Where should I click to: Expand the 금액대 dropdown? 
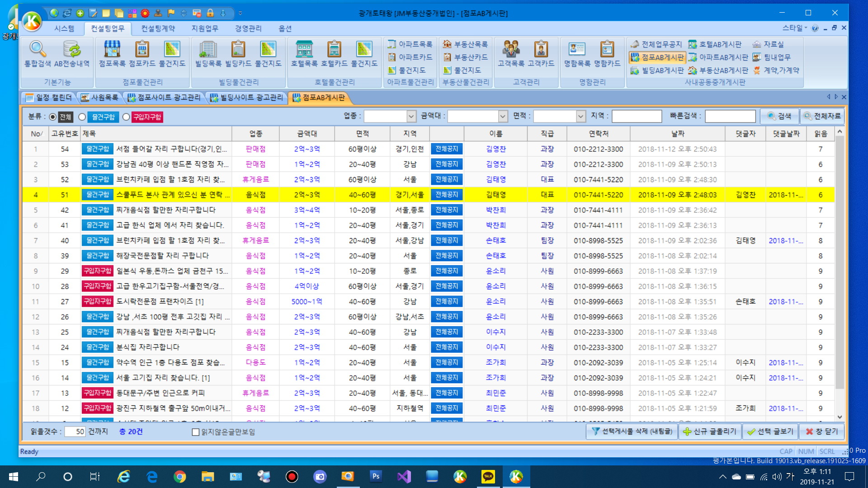[503, 117]
